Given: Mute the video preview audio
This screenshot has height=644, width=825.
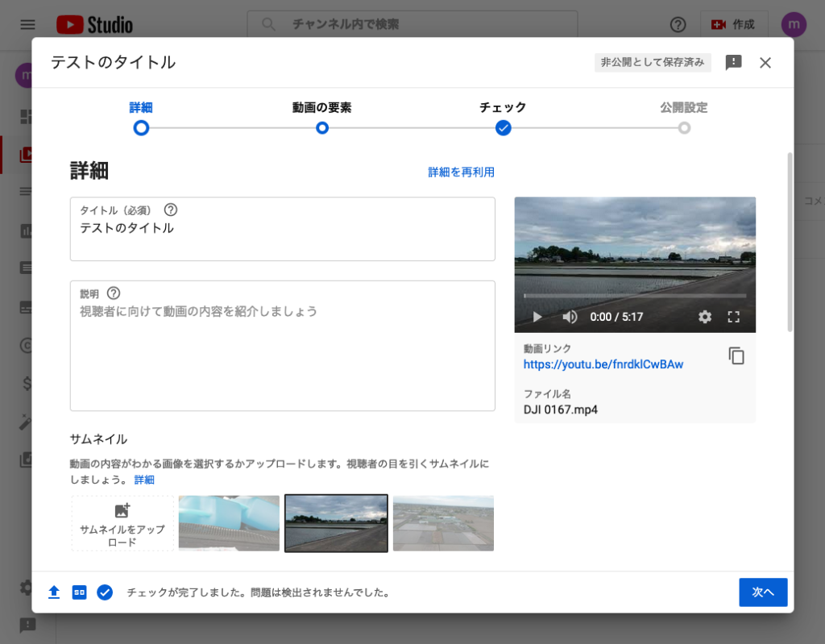Looking at the screenshot, I should [x=570, y=317].
